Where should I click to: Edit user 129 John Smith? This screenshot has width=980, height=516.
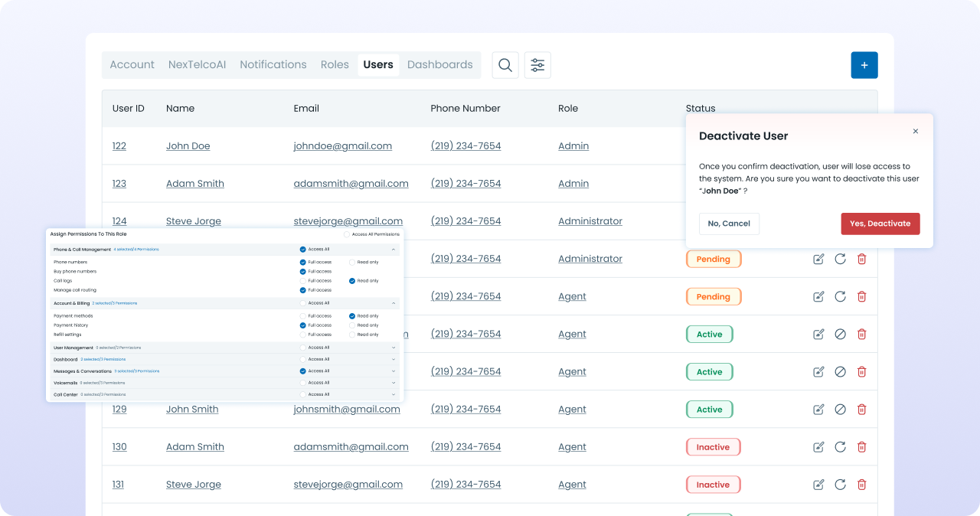point(818,410)
